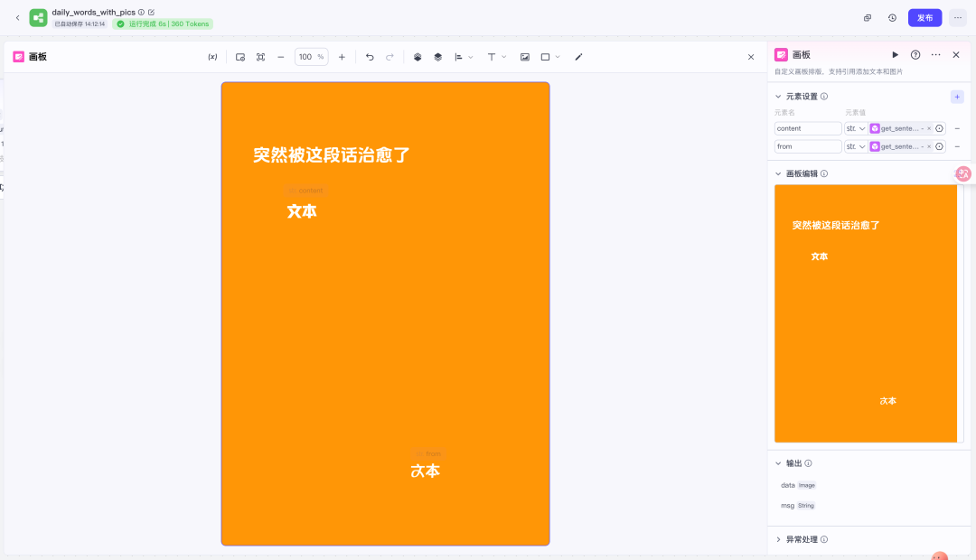Open the str type dropdown for content
The image size is (976, 560).
858,127
